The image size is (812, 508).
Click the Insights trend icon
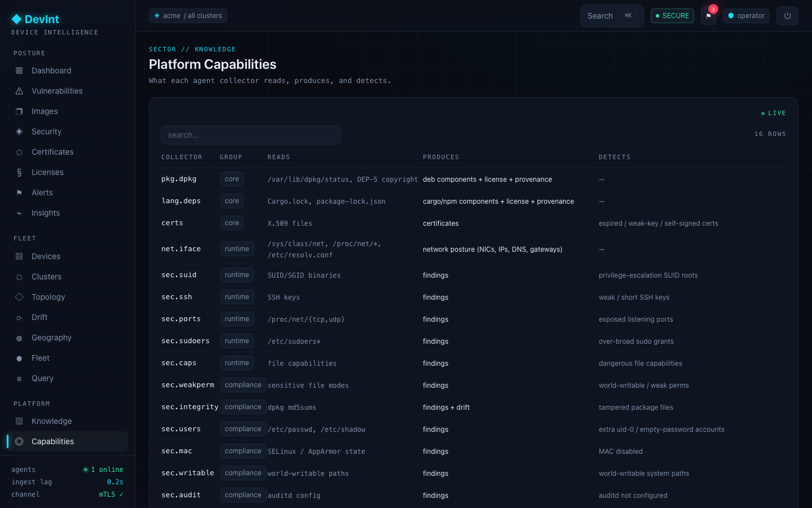pyautogui.click(x=19, y=213)
